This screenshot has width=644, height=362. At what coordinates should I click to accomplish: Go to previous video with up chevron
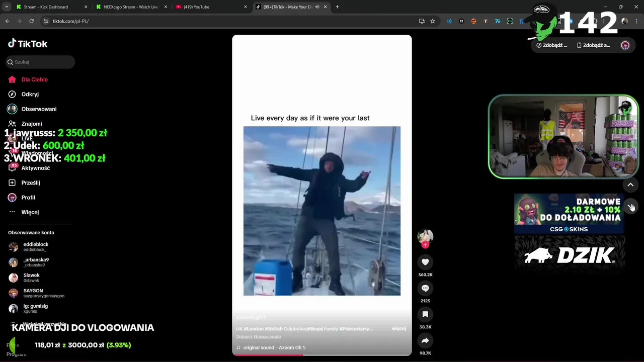point(630,185)
